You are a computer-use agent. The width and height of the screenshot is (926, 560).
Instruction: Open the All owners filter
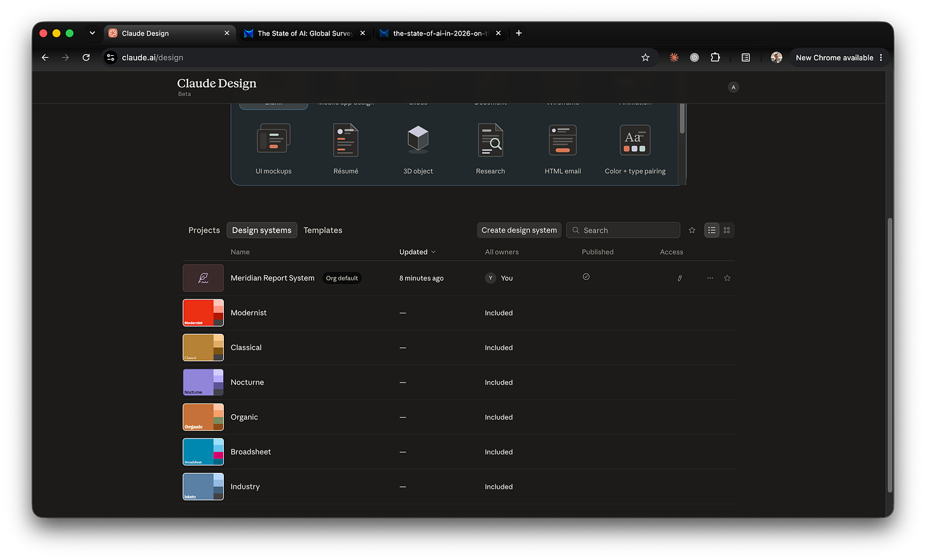tap(502, 252)
